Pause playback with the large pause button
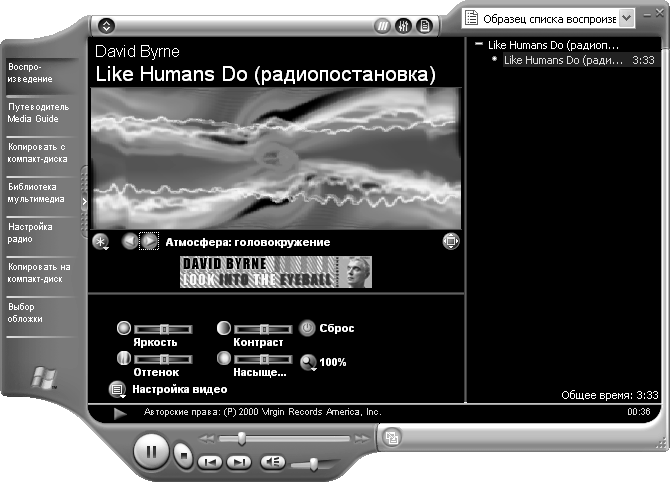This screenshot has height=482, width=670. (x=151, y=451)
